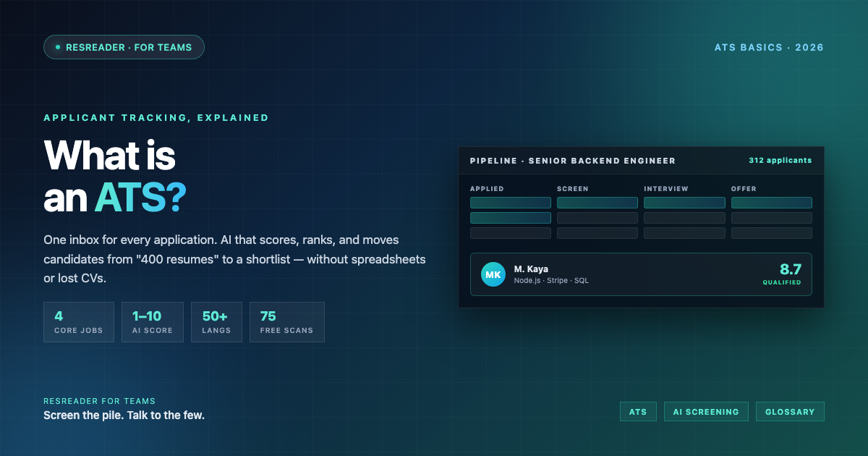The width and height of the screenshot is (868, 456).
Task: Select the INTERVIEW column header
Action: (x=666, y=189)
